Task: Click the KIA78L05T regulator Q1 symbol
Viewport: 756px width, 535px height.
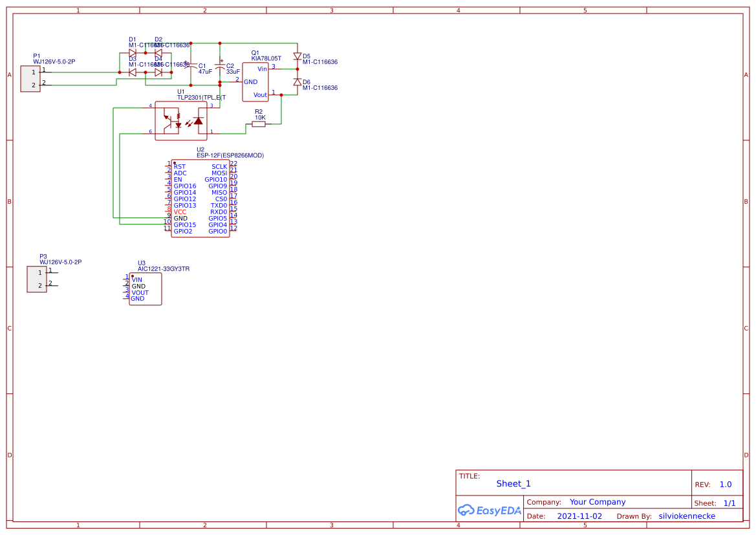Action: point(254,81)
